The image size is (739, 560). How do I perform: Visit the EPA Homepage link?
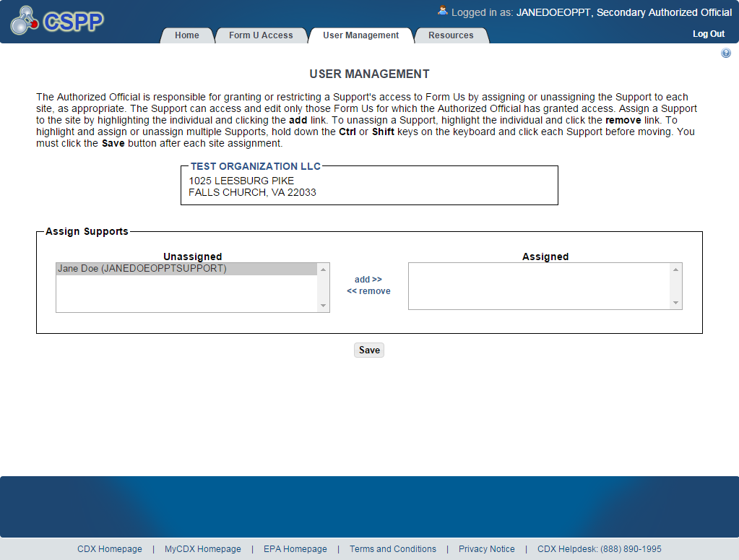click(x=295, y=549)
